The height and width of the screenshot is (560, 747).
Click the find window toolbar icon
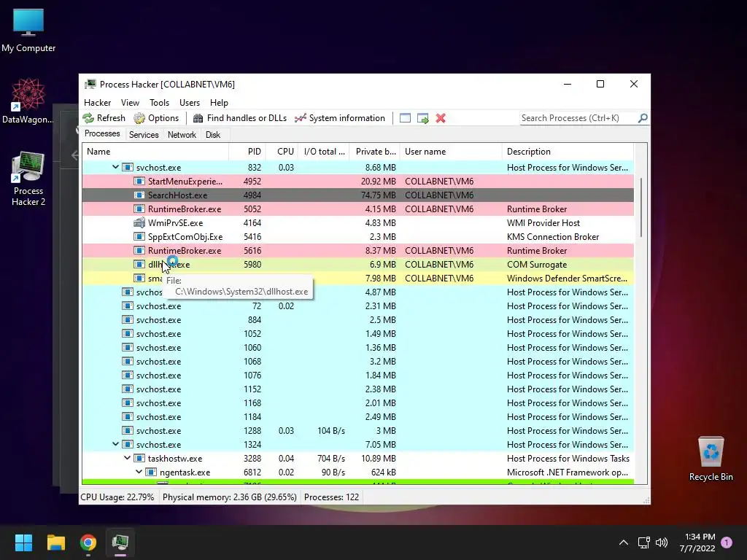pyautogui.click(x=405, y=118)
